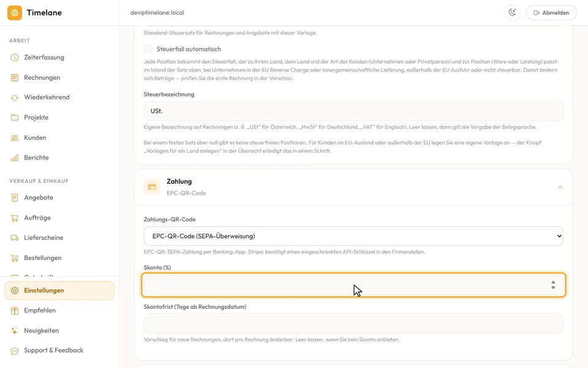This screenshot has width=588, height=368.
Task: Click the Wiederkehrend recurring arrows icon
Action: coord(15,98)
